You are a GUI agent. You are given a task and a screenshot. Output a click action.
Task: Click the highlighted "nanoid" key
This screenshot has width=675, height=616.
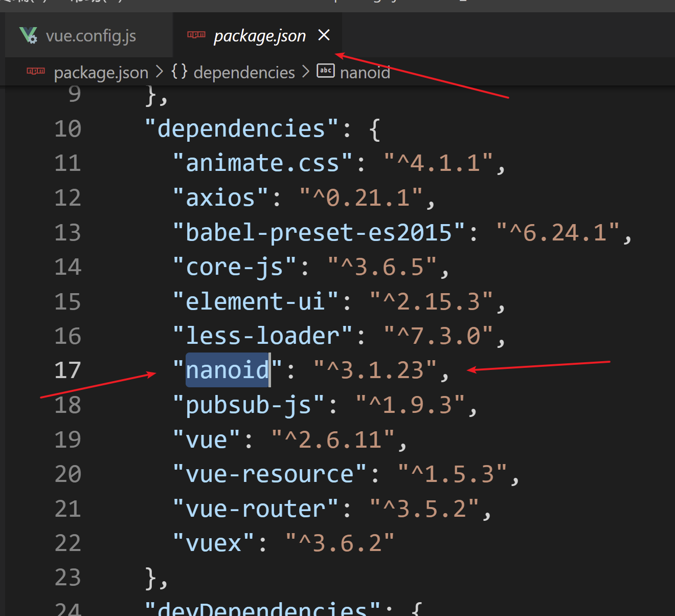coord(228,370)
